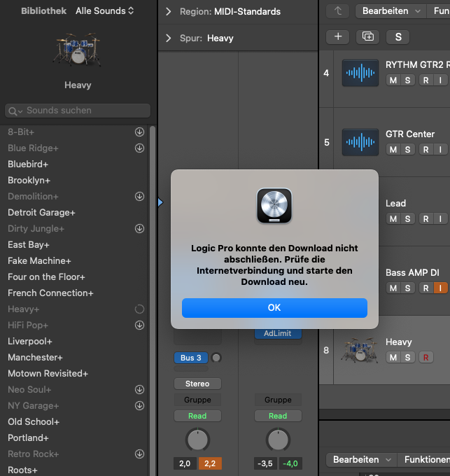Toggle input monitoring on Bass AMP DI
The height and width of the screenshot is (476, 450).
(441, 288)
